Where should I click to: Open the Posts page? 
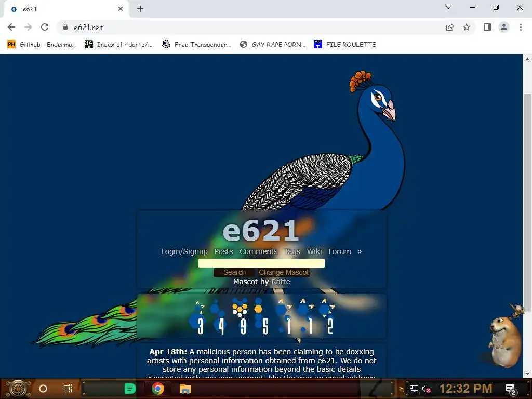[223, 251]
